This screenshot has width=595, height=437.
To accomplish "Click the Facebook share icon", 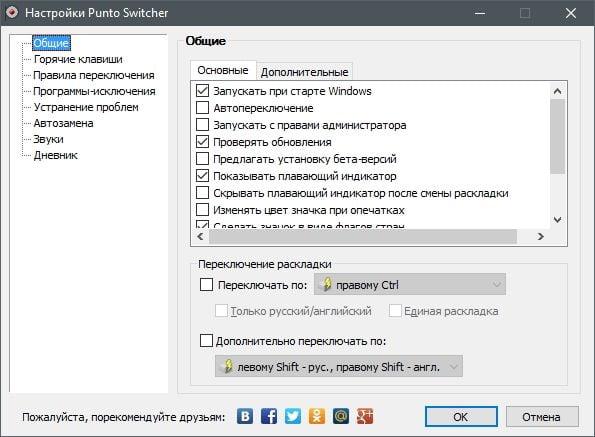I will [269, 416].
